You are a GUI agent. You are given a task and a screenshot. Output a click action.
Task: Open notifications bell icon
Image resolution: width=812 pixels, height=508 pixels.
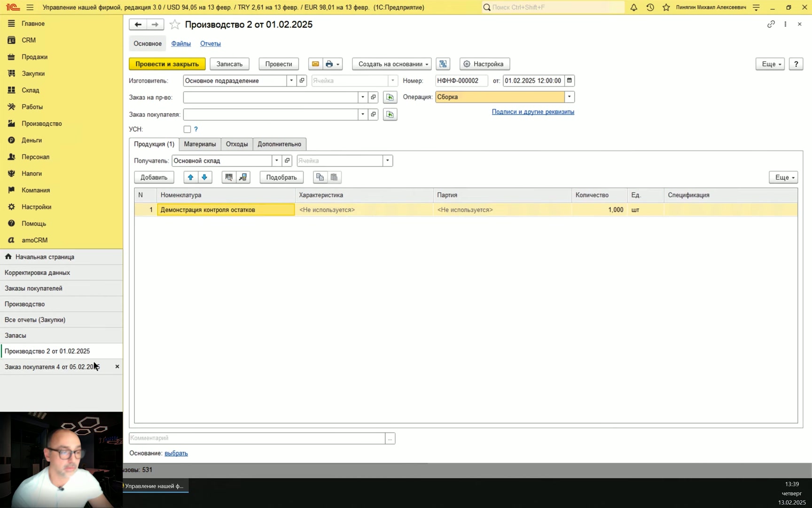tap(634, 7)
